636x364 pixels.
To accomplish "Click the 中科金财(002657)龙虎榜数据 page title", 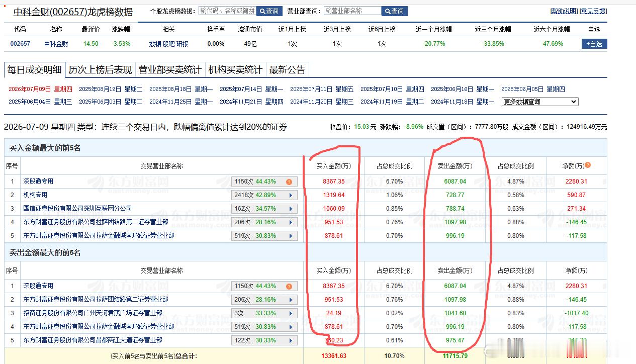I will click(x=73, y=12).
